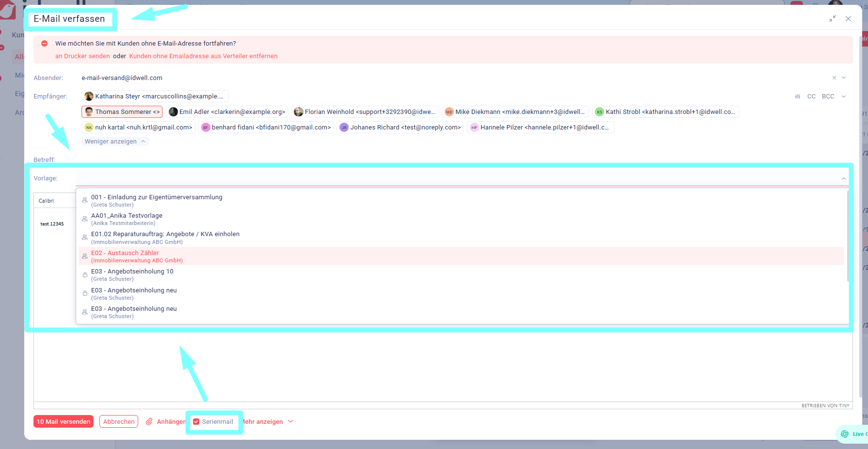Viewport: 868px width, 449px height.
Task: Add a BCC recipient field
Action: [x=828, y=96]
